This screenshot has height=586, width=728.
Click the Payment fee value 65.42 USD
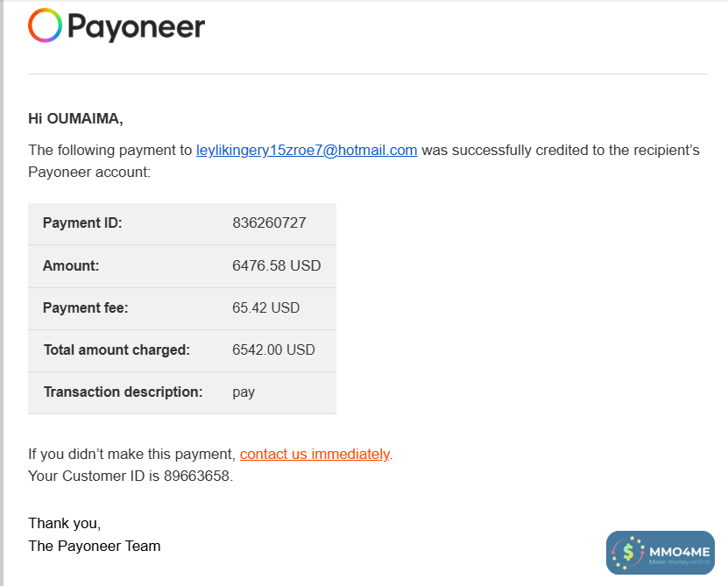266,307
